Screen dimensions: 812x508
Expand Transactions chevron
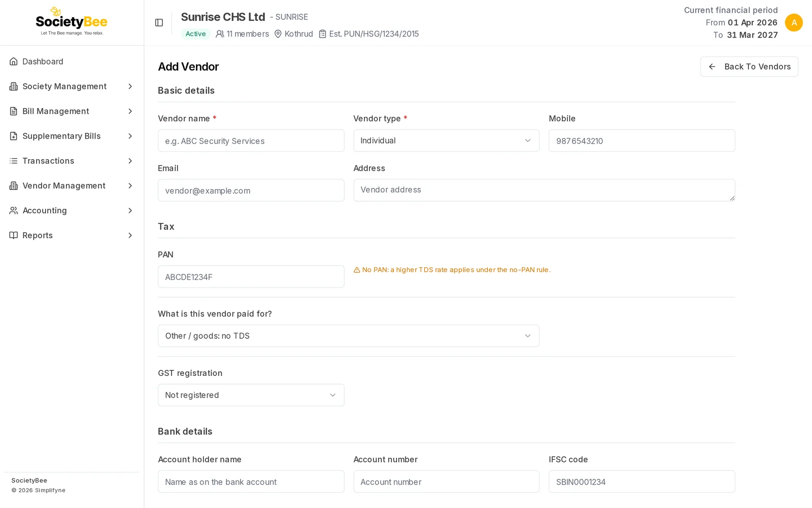click(130, 161)
